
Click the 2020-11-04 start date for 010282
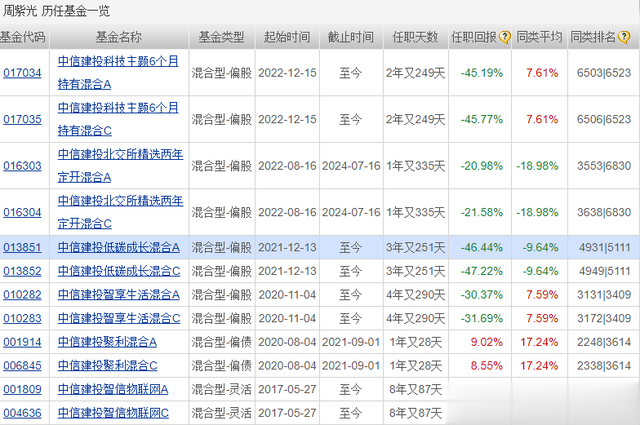[x=287, y=295]
